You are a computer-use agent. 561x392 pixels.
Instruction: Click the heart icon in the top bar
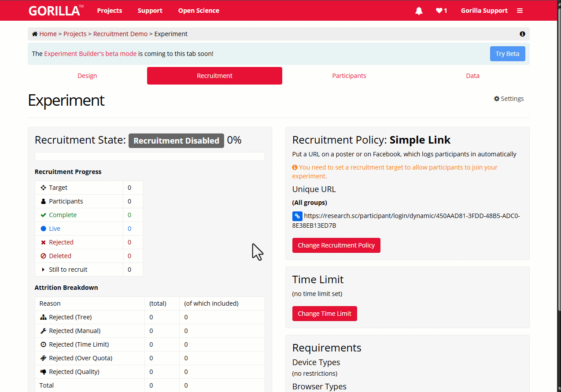[439, 10]
